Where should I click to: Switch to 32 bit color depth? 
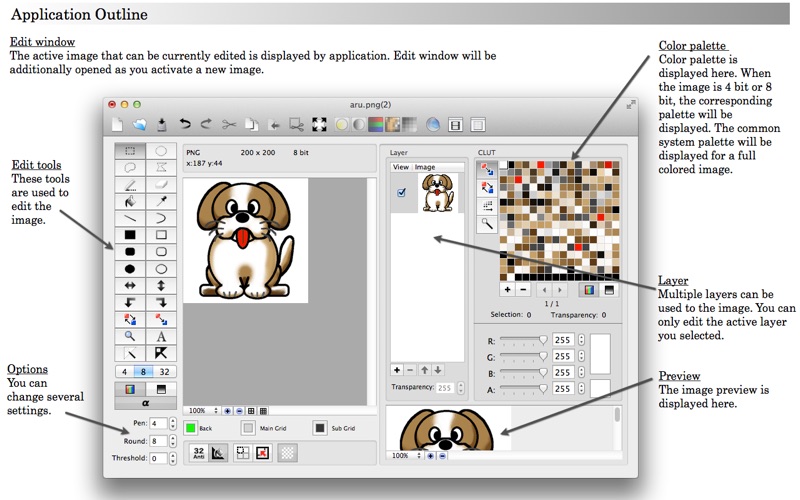[x=161, y=372]
